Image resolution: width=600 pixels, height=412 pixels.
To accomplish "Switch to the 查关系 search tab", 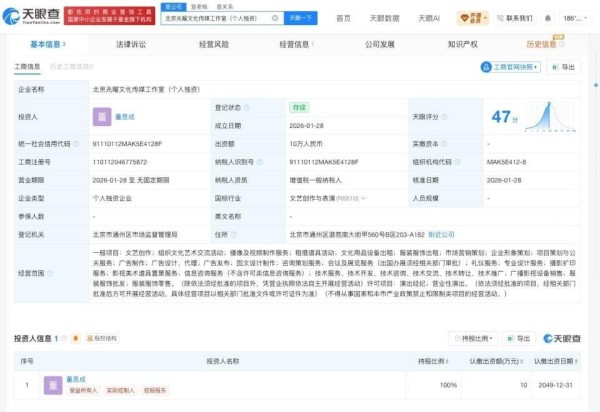I will (225, 7).
